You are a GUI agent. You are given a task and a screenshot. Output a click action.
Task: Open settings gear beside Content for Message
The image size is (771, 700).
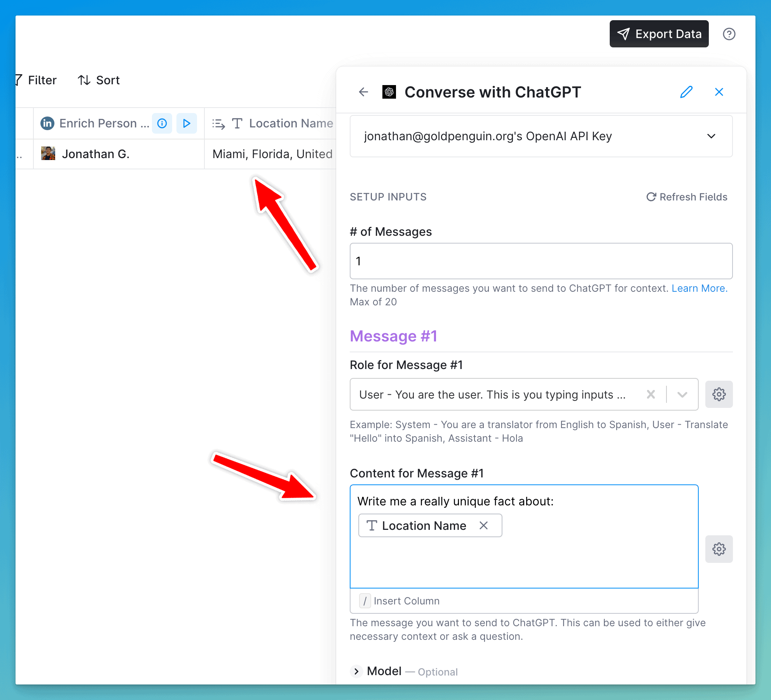point(719,549)
